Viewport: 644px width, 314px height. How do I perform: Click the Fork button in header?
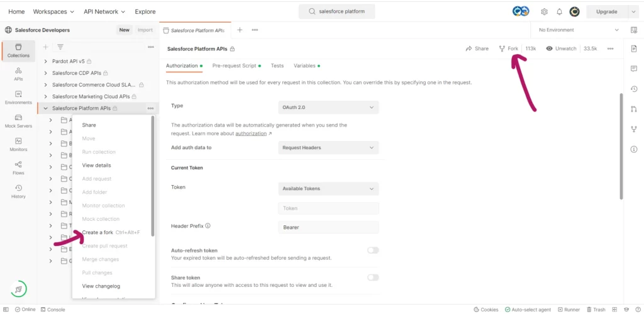508,48
